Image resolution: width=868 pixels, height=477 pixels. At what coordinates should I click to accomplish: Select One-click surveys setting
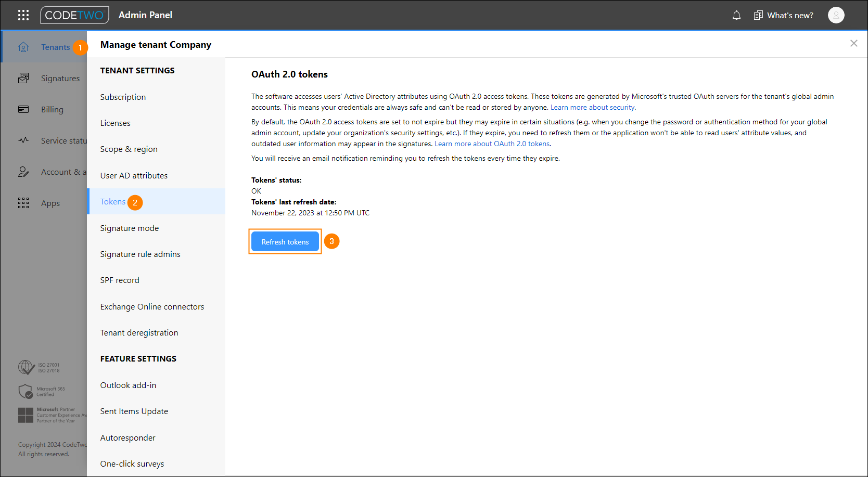coord(156,463)
